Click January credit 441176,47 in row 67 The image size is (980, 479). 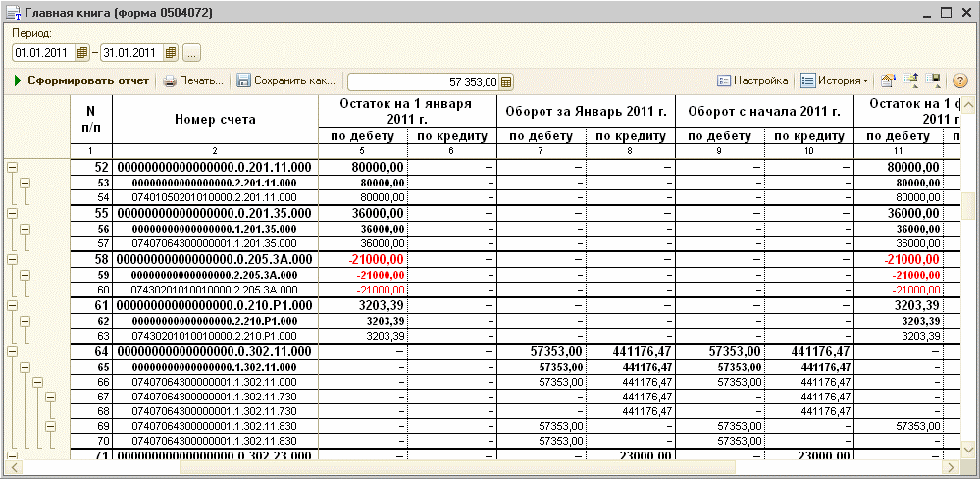pos(647,397)
